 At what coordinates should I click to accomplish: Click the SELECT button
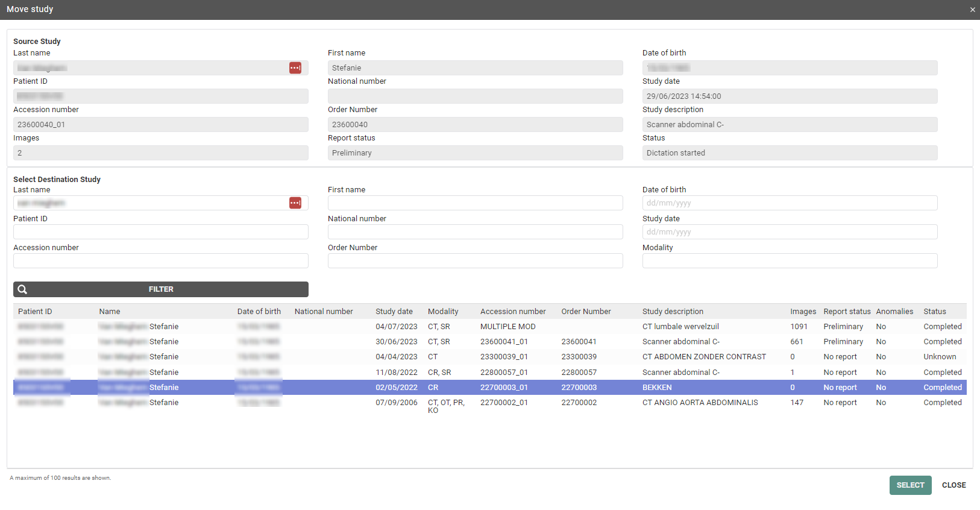[910, 485]
